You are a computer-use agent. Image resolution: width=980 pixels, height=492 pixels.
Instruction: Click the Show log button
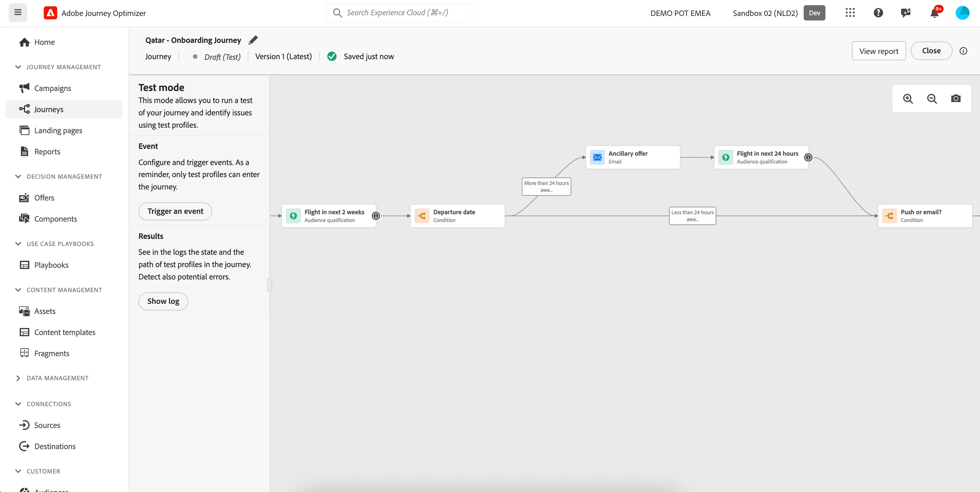(163, 301)
